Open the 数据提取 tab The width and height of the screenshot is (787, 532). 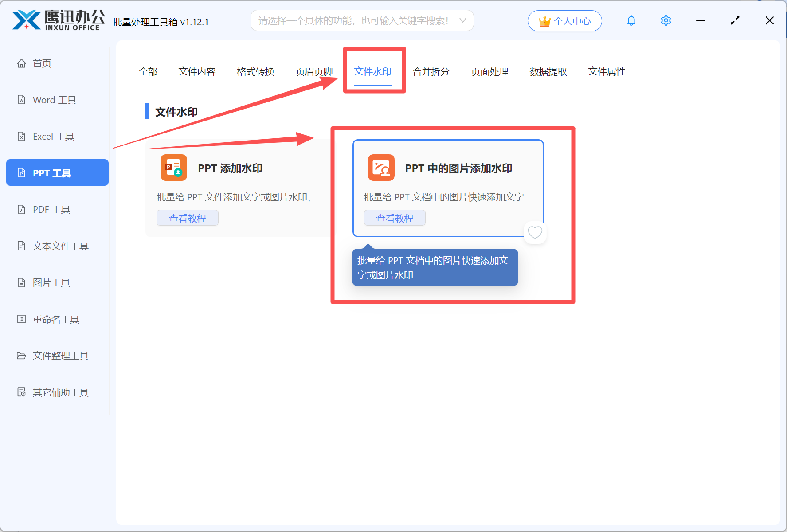(548, 71)
